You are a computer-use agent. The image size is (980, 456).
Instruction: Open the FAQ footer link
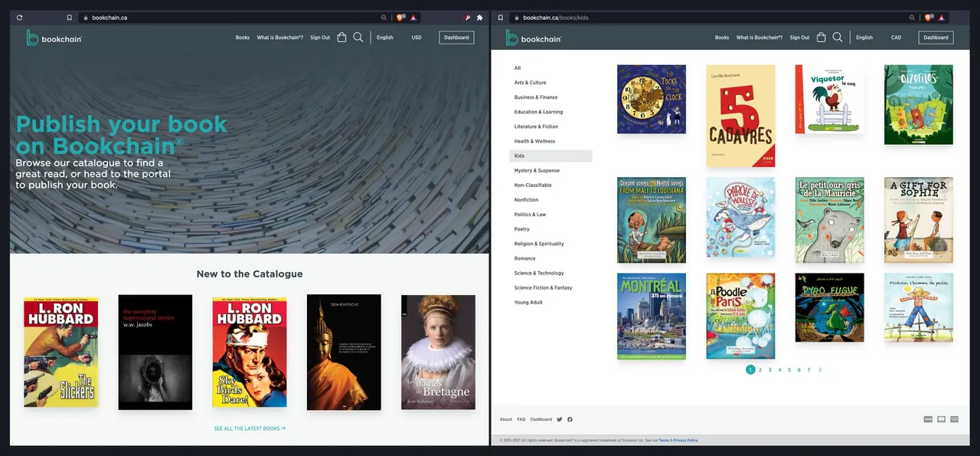tap(521, 419)
